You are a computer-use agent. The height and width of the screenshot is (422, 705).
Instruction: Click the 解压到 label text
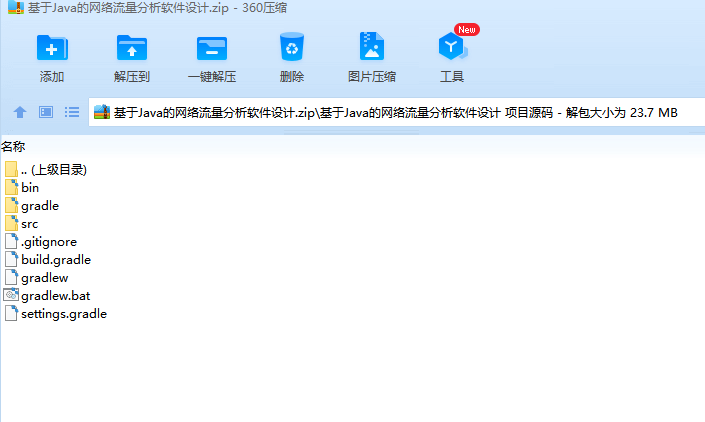(x=132, y=77)
